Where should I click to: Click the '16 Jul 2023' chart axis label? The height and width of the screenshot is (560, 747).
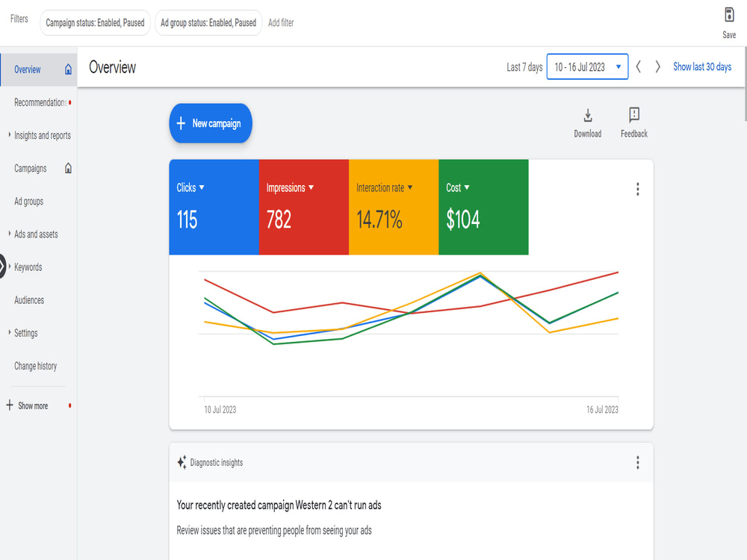coord(602,409)
